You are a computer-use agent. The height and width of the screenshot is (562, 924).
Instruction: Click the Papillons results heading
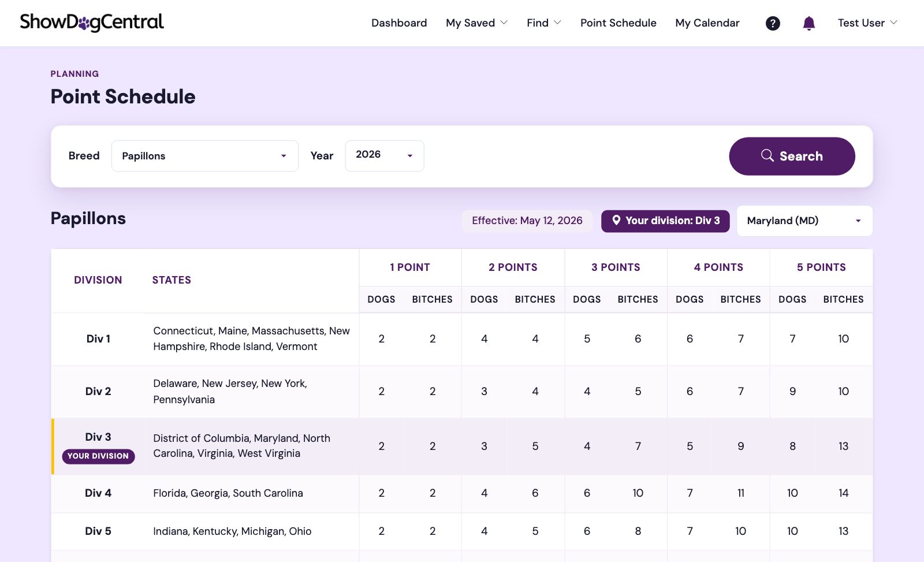coord(88,218)
